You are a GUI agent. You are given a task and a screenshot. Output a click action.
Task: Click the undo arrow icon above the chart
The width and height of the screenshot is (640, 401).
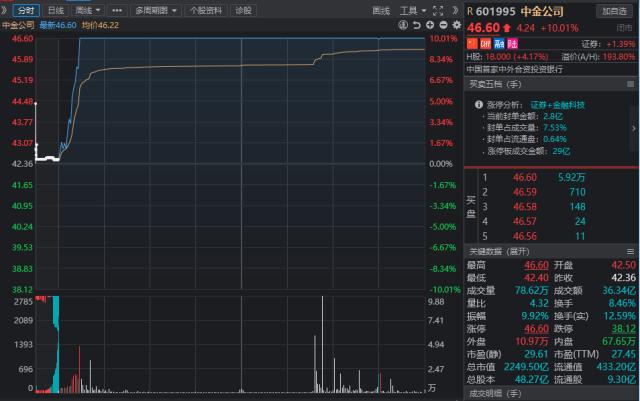(416, 25)
